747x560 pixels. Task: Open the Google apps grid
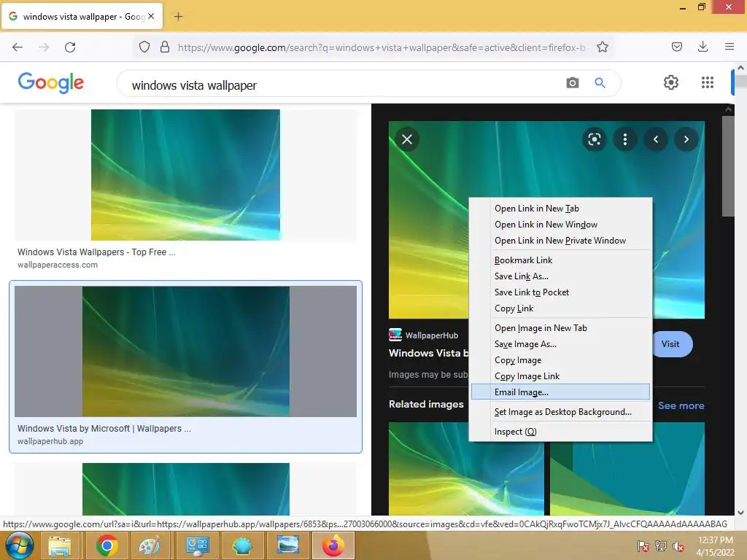coord(708,82)
